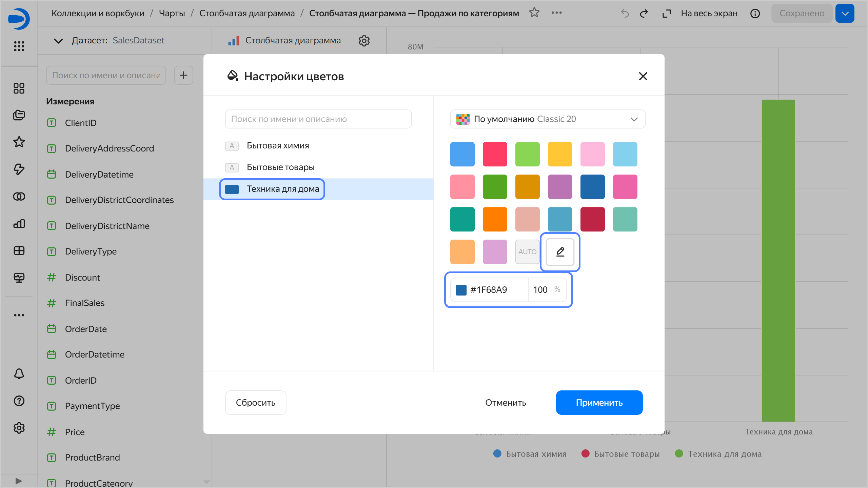The width and height of the screenshot is (868, 488).
Task: Open the apps grid icon in sidebar
Action: pyautogui.click(x=19, y=46)
